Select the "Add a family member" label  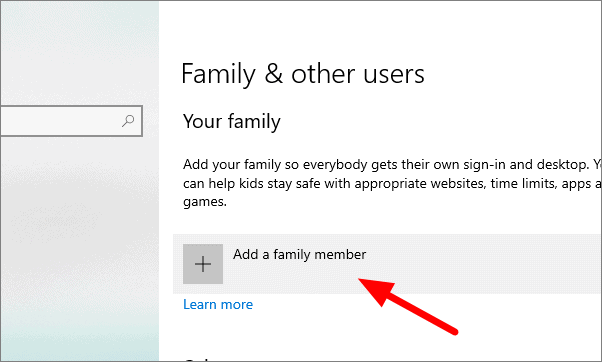(x=299, y=255)
